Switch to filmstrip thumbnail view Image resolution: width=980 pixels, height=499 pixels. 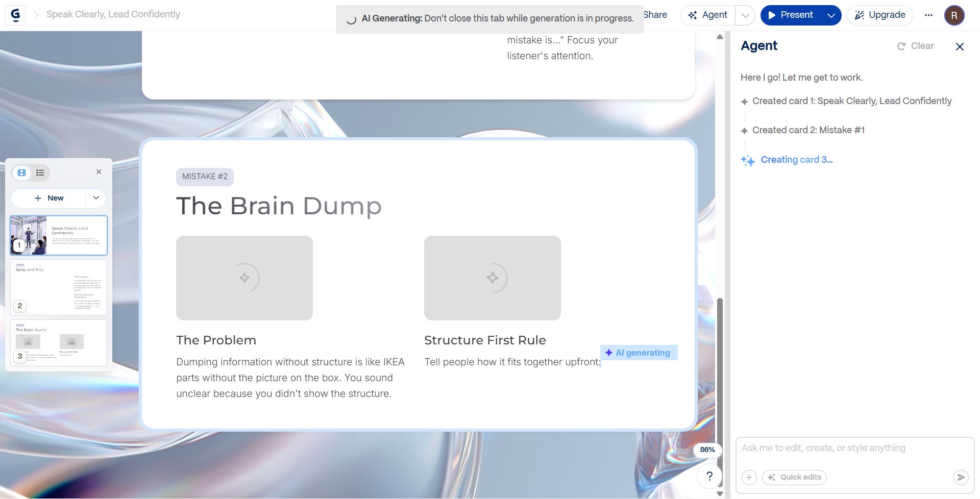click(22, 173)
